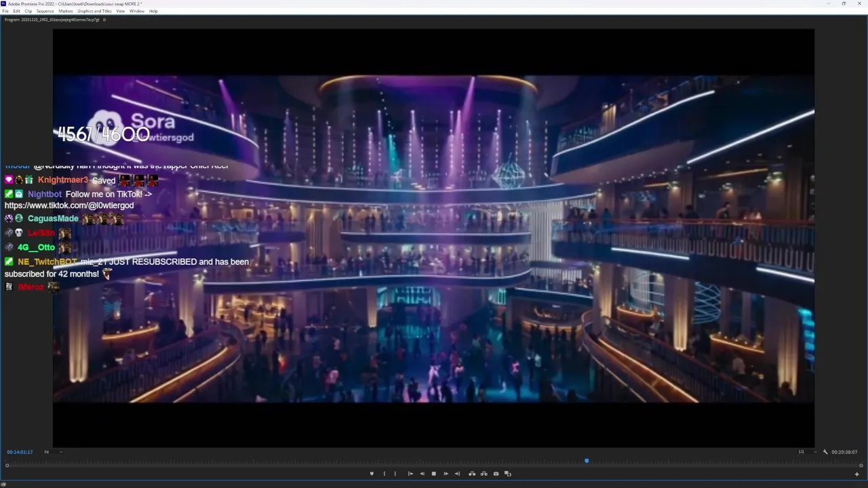Export a frame with the camera icon
Viewport: 868px width, 488px height.
[496, 474]
